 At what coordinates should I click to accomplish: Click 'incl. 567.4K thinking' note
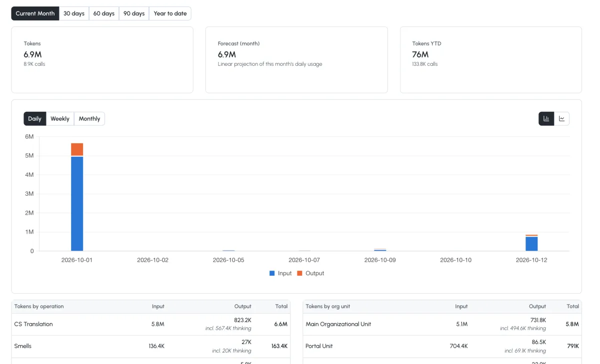(228, 329)
